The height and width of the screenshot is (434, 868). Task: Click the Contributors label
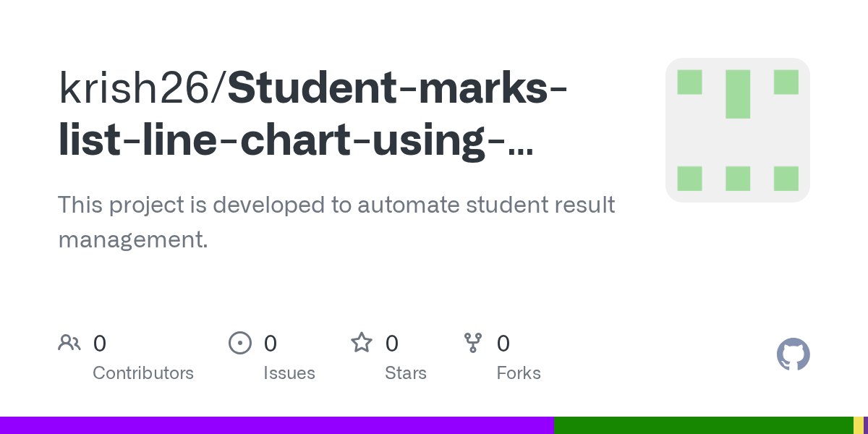pos(143,373)
